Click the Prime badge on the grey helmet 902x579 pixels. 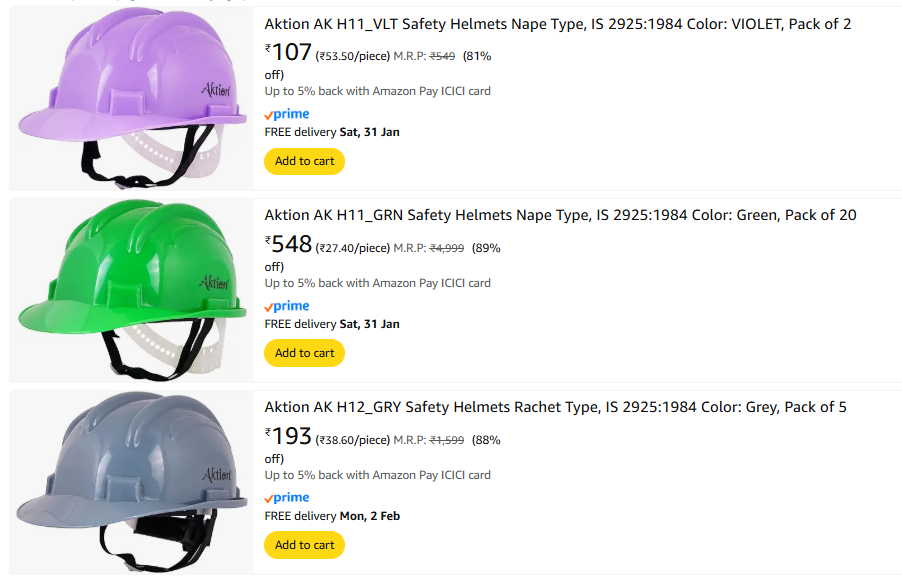click(x=287, y=498)
